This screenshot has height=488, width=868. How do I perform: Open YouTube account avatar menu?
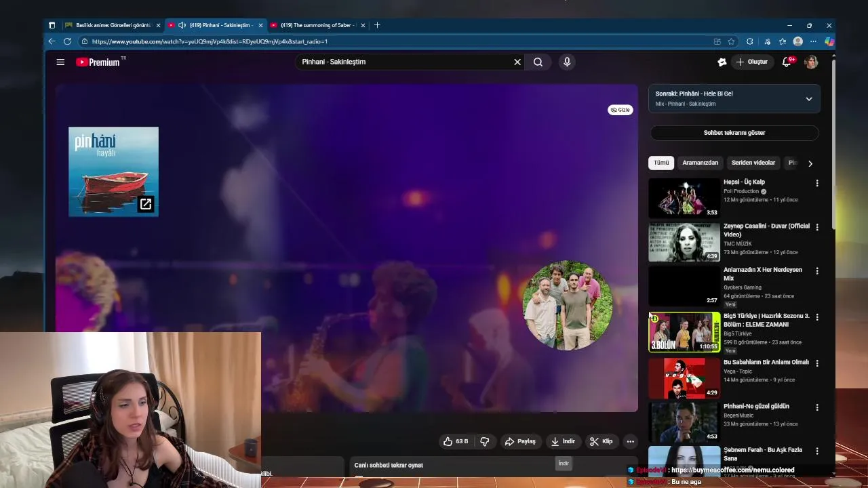[811, 62]
